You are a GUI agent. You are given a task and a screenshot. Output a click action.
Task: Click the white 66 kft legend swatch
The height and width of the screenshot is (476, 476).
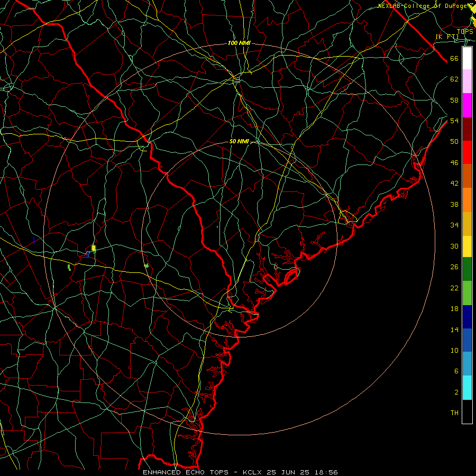[467, 58]
